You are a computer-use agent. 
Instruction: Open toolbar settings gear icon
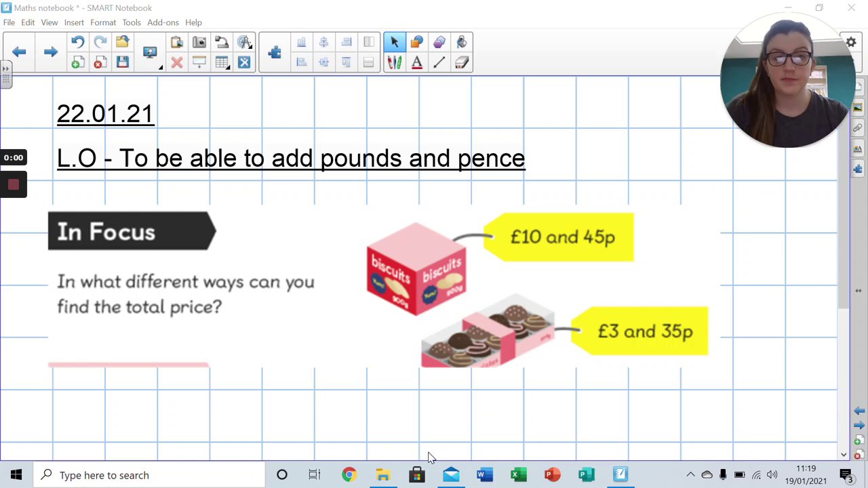851,42
